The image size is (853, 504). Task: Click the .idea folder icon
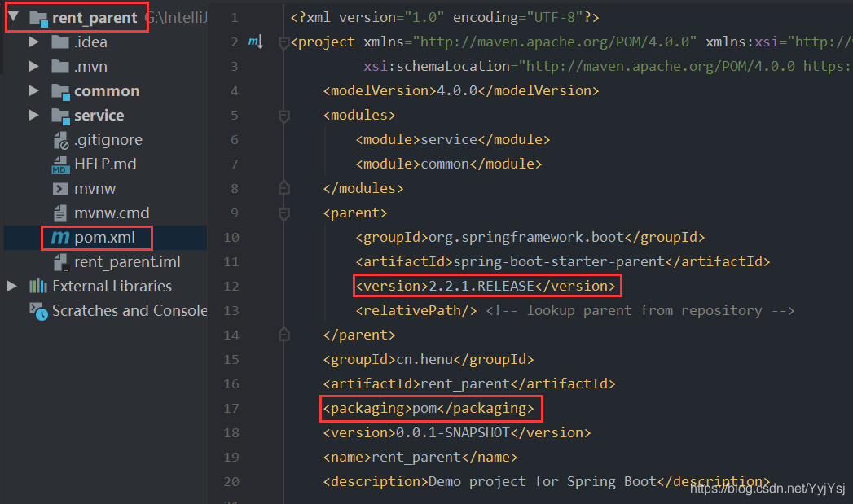click(x=59, y=42)
